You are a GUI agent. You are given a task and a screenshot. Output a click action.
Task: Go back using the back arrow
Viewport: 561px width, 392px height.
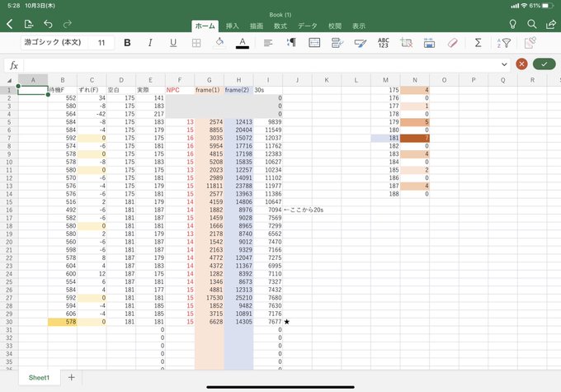coord(10,24)
